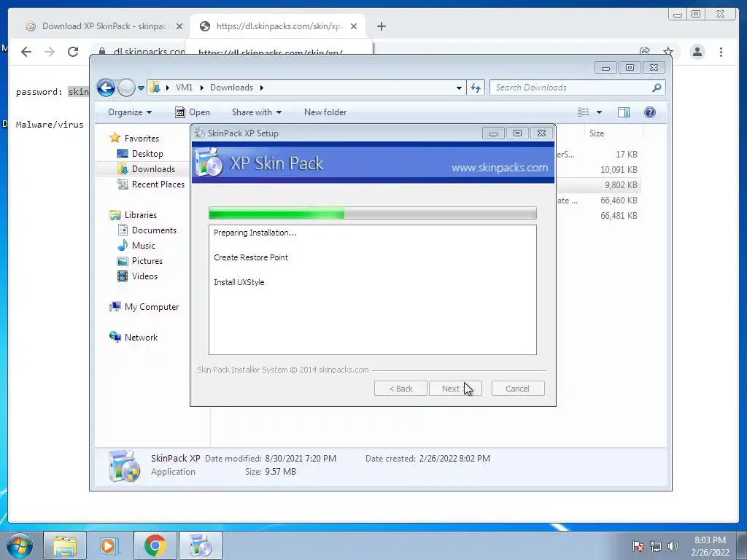Select the file row sized 10,091 KB
747x560 pixels.
click(598, 169)
